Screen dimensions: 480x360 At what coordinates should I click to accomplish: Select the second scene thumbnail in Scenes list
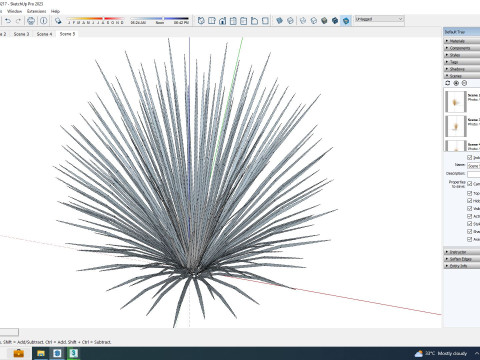click(456, 126)
